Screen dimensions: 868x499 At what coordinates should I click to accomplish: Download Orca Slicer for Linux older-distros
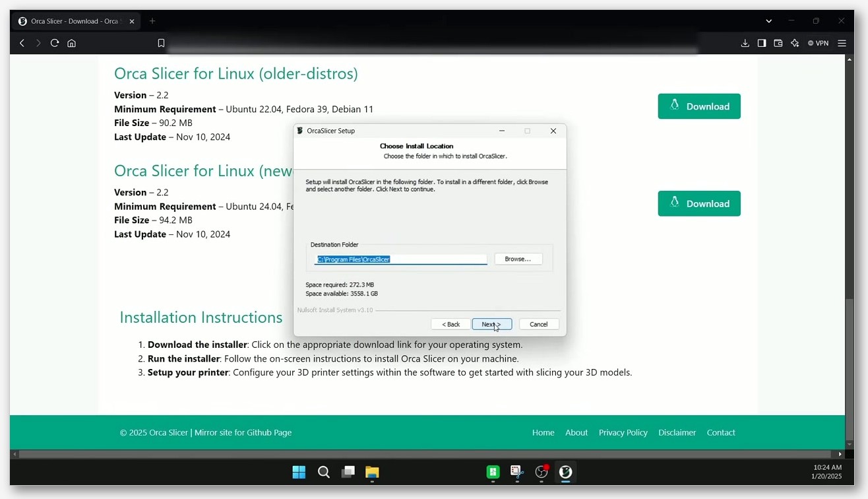tap(699, 106)
